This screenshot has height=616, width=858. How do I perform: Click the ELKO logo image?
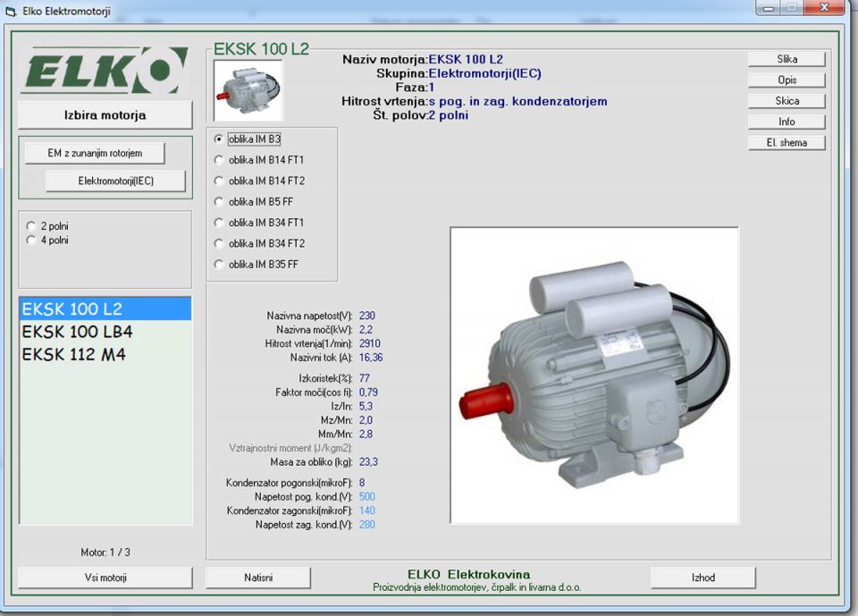105,69
